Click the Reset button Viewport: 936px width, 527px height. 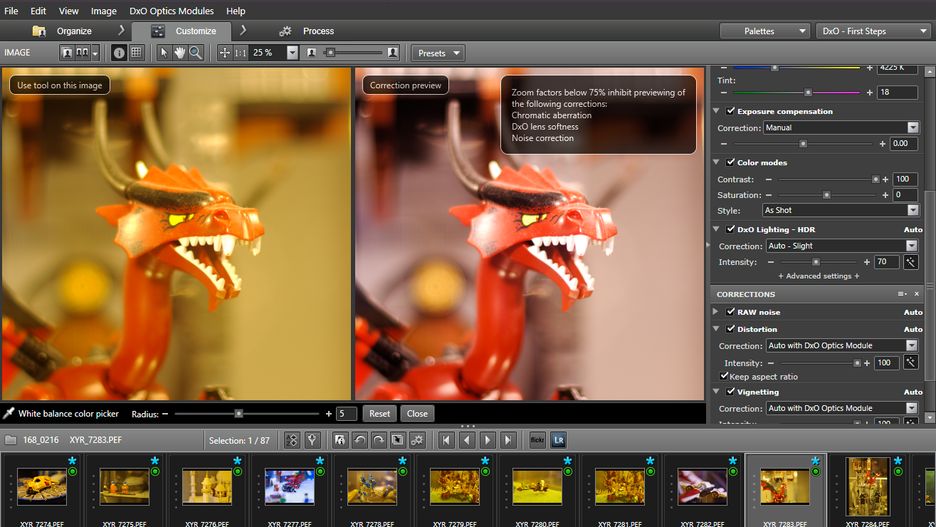[x=379, y=413]
